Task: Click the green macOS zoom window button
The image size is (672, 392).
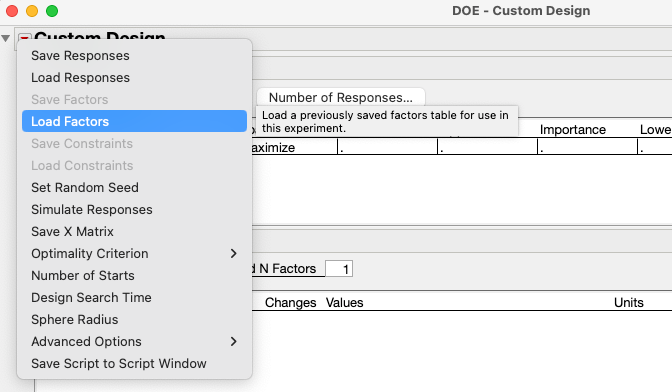Action: point(52,11)
